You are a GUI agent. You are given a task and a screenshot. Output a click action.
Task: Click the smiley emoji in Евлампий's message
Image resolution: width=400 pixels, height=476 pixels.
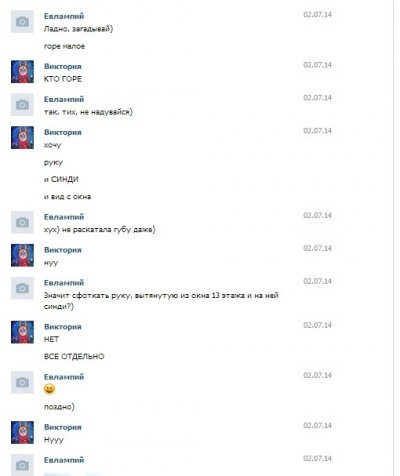pyautogui.click(x=49, y=389)
